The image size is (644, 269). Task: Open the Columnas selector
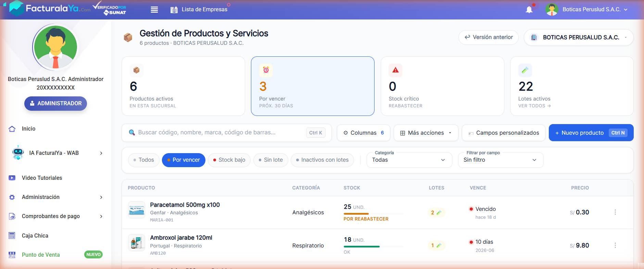tap(363, 133)
